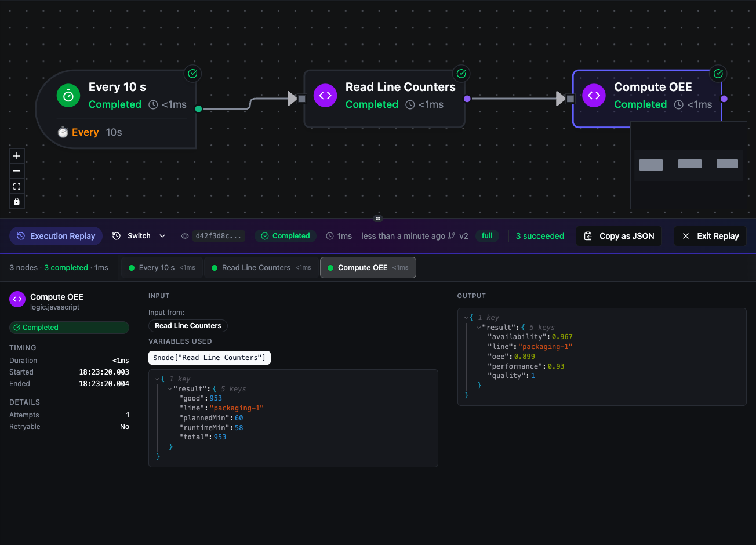Click the "3 succeeded" text in replay bar
The width and height of the screenshot is (756, 545).
click(540, 236)
